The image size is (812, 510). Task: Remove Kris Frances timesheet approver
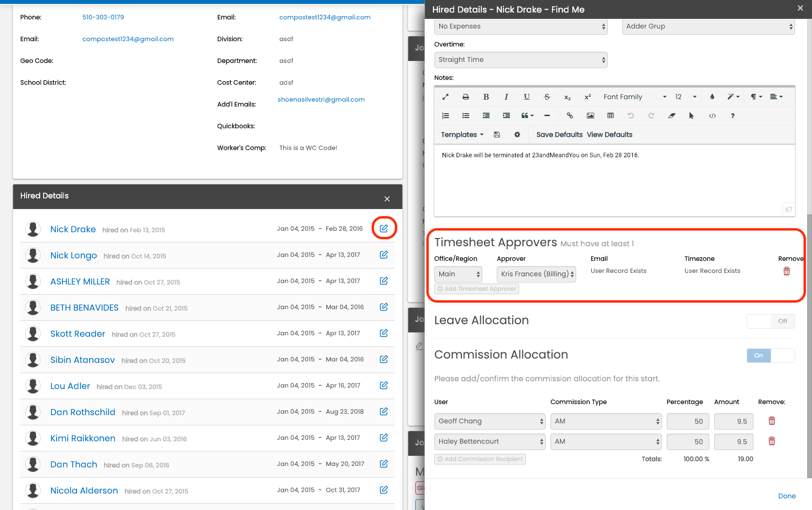[x=786, y=271]
